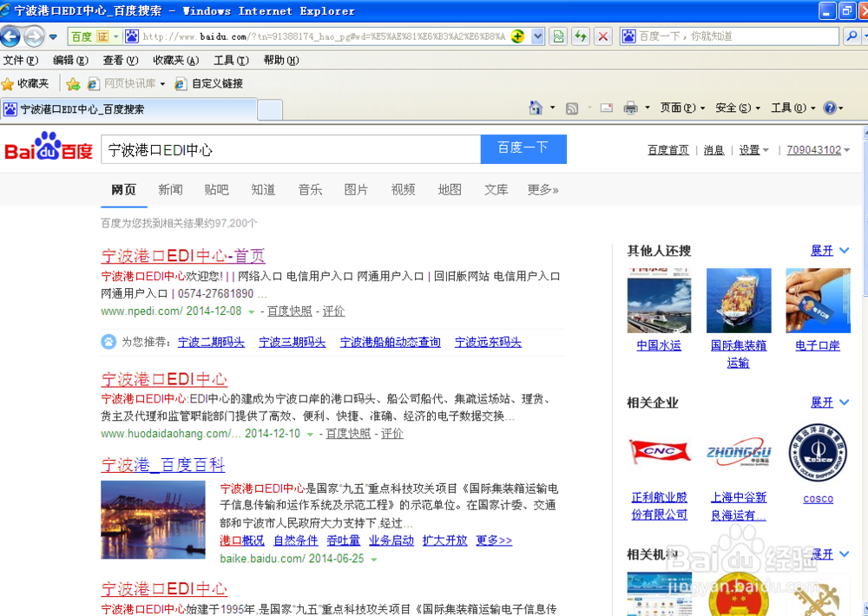The height and width of the screenshot is (616, 868).
Task: Open the 宁波港船舶动态查询 link
Action: click(391, 342)
